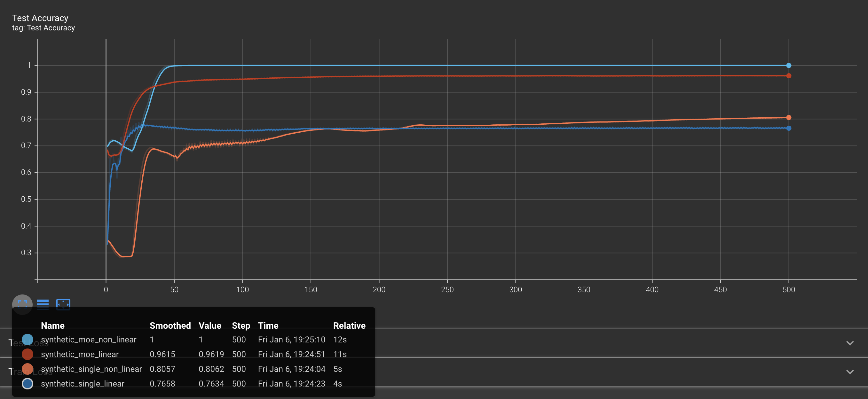
Task: Click synthetic_moe_linear run name in tooltip
Action: (x=80, y=354)
